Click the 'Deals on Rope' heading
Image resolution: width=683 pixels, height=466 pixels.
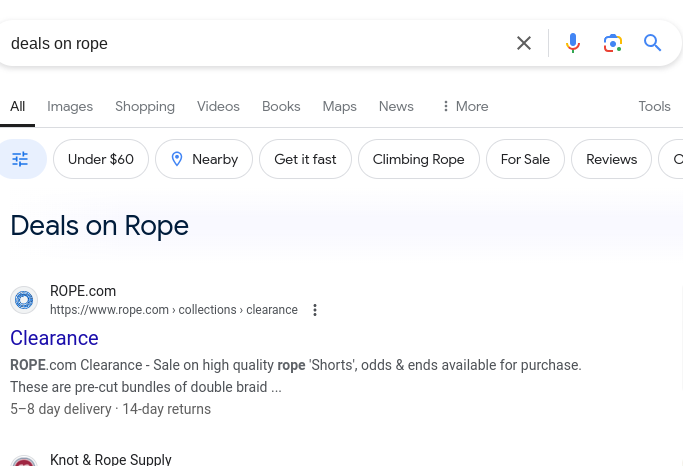point(100,226)
